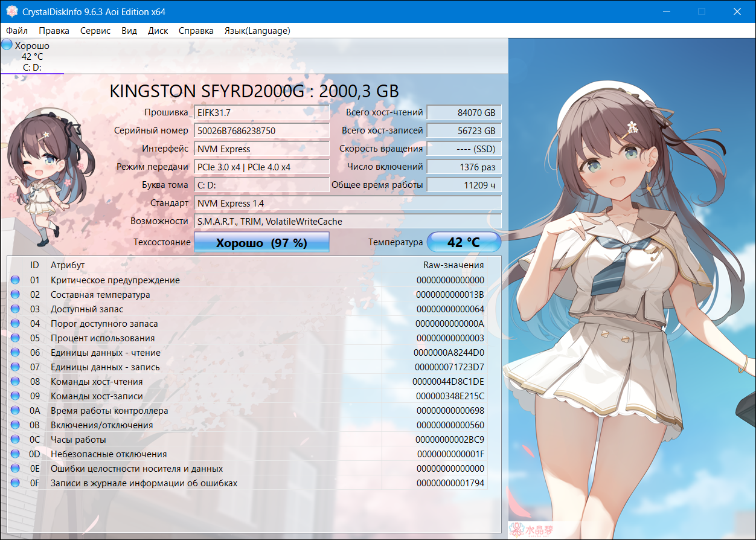Viewport: 756px width, 540px height.
Task: Click the serial number field 50026B7686238750
Action: [x=261, y=130]
